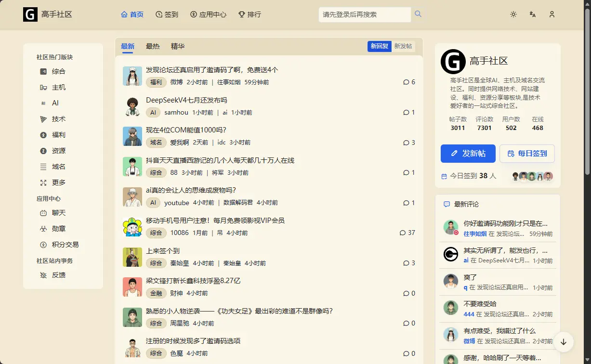Open latest comment 你好邀请码功能刚才只是在...
This screenshot has width=591, height=364.
506,223
